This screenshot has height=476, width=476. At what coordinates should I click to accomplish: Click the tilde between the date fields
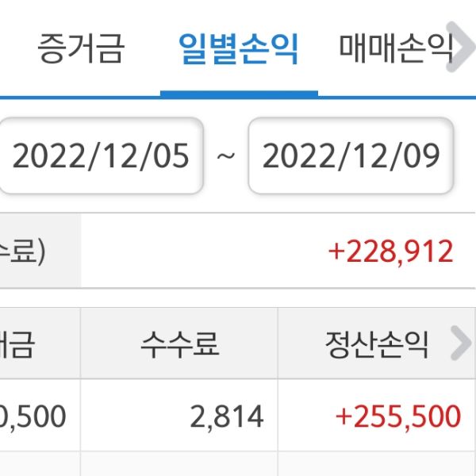pos(225,156)
